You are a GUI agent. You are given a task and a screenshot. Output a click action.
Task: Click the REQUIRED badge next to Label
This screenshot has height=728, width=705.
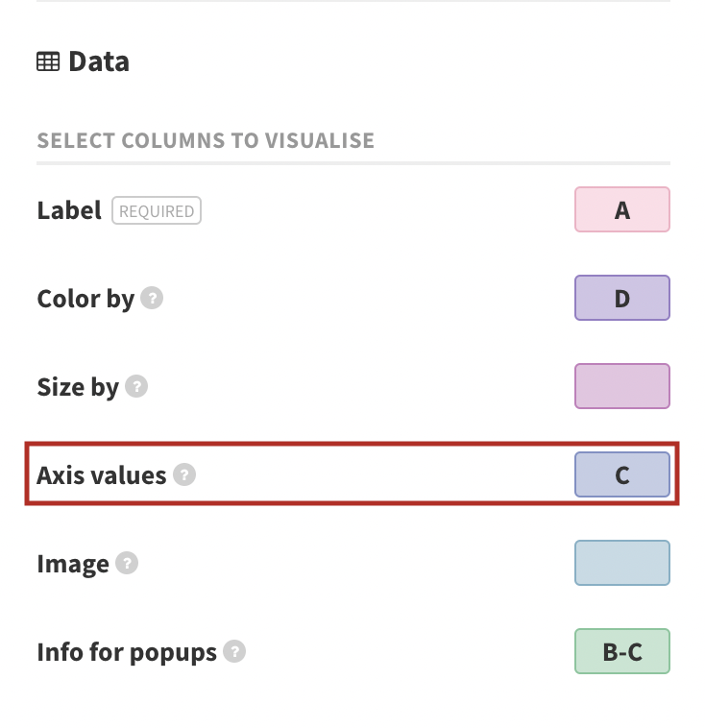pos(157,210)
